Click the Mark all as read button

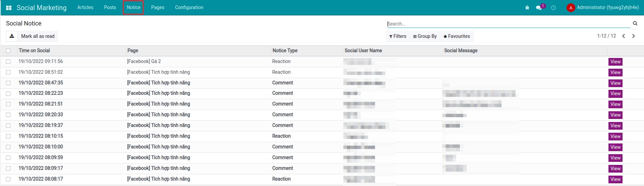38,36
